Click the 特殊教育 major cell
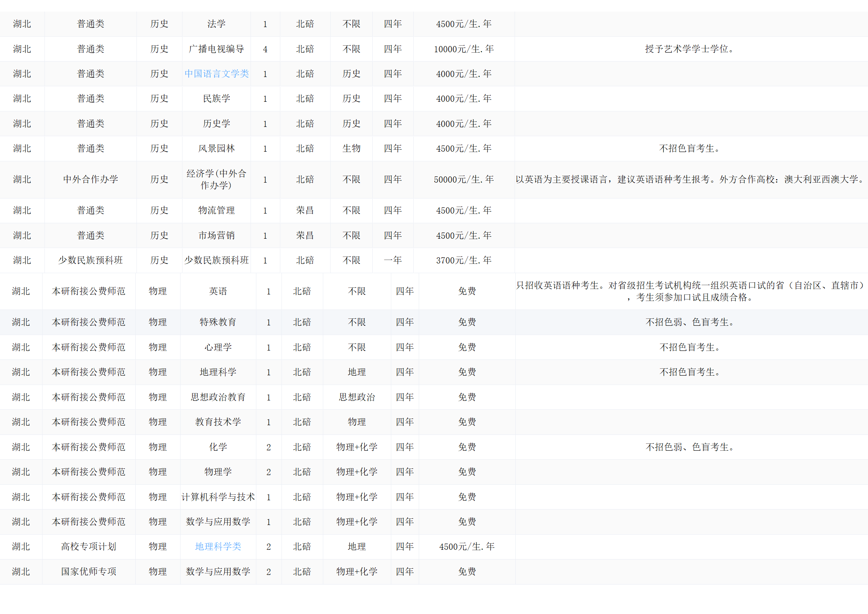 click(218, 322)
